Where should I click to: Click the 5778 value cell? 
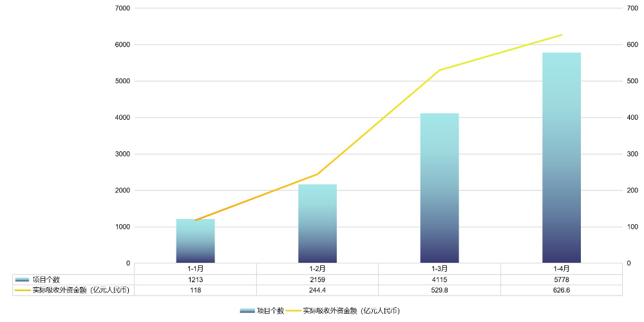(x=562, y=279)
